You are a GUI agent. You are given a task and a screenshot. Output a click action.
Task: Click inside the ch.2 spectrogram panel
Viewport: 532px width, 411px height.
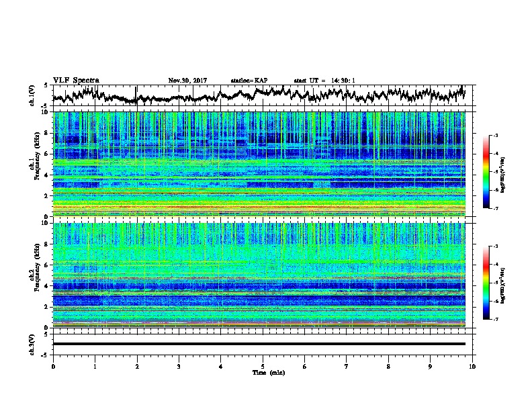[259, 275]
